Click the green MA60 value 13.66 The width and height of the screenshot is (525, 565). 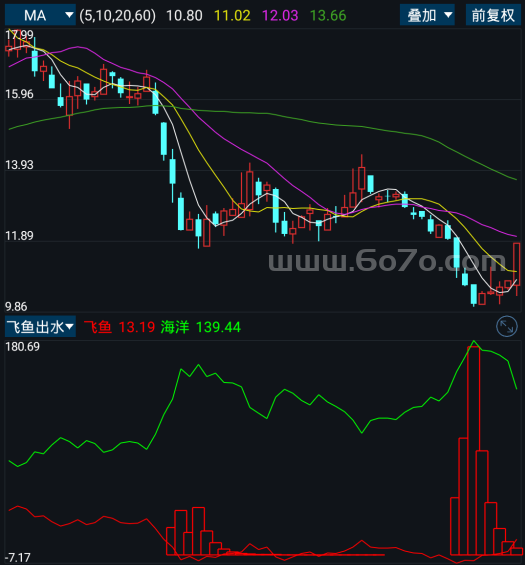328,15
